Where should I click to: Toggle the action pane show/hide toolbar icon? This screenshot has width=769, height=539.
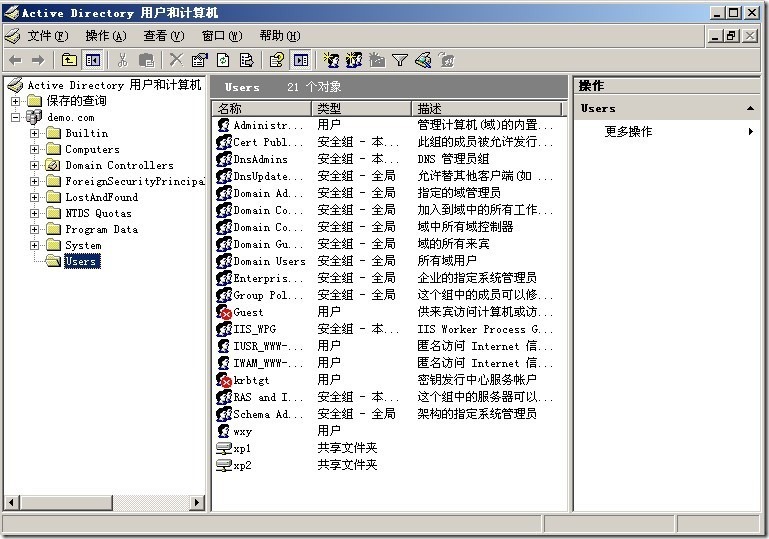pyautogui.click(x=300, y=60)
